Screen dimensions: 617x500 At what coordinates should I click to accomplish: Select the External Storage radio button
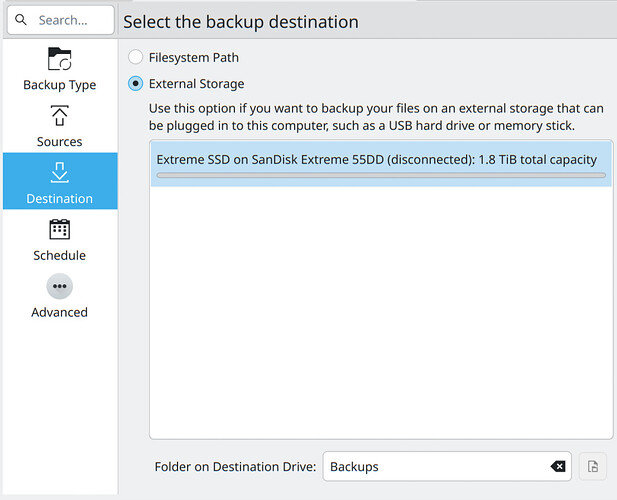[136, 84]
